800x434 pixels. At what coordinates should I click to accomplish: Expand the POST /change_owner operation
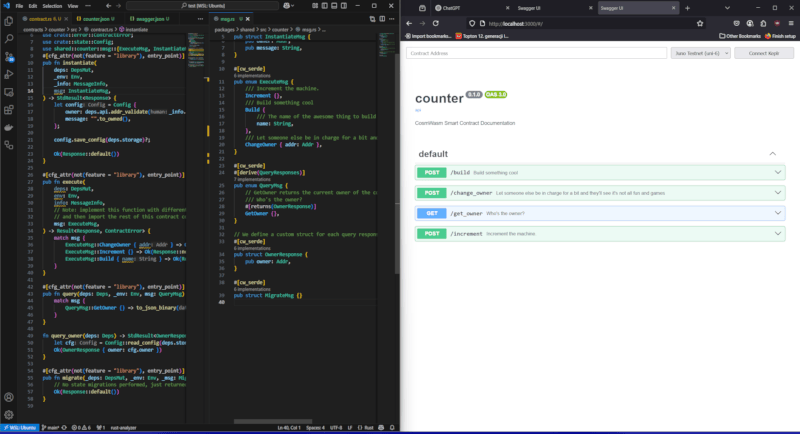(x=600, y=193)
